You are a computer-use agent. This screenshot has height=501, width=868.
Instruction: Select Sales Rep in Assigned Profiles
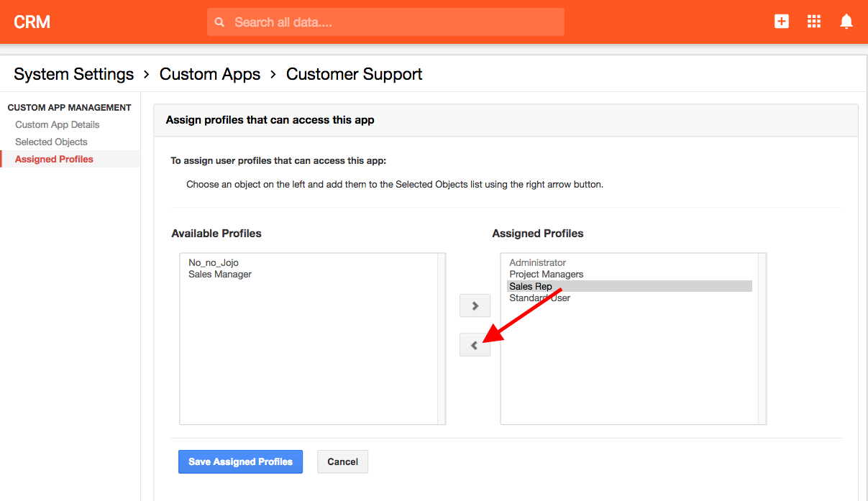point(629,286)
